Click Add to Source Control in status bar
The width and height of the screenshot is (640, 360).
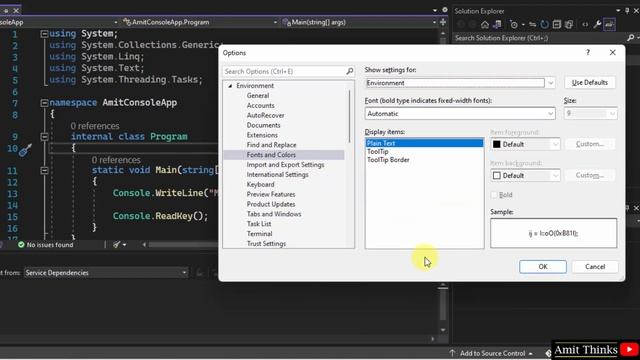tap(492, 353)
